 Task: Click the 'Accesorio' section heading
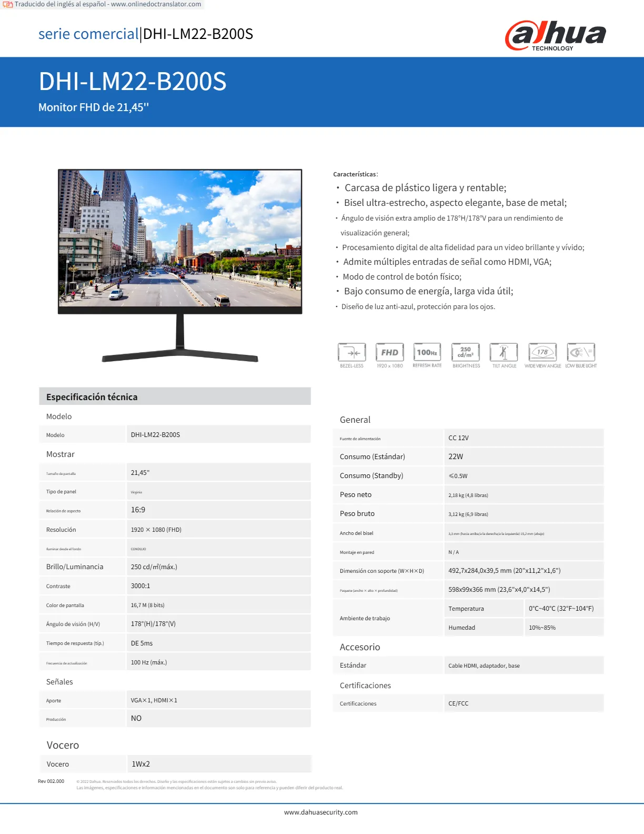point(360,647)
